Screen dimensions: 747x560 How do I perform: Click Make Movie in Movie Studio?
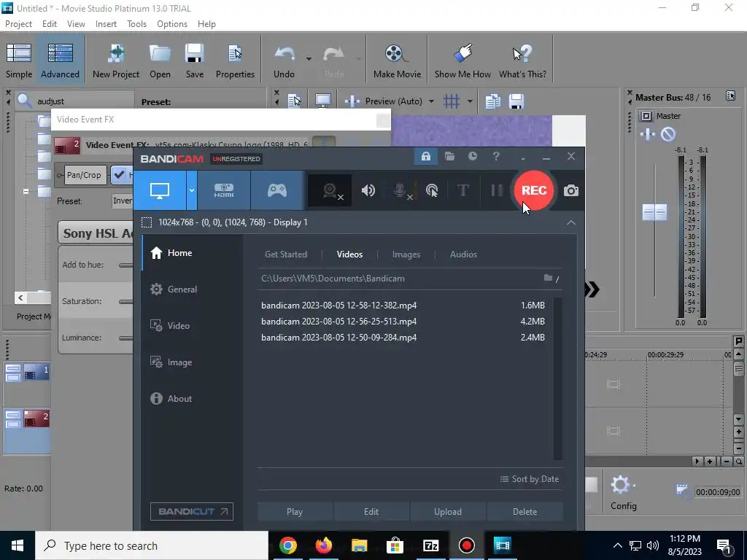point(397,61)
